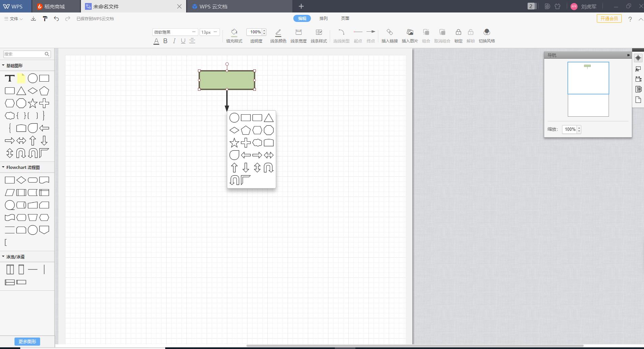Image resolution: width=644 pixels, height=349 pixels.
Task: Choose the diamond decision shape in Flowchart
Action: 21,180
